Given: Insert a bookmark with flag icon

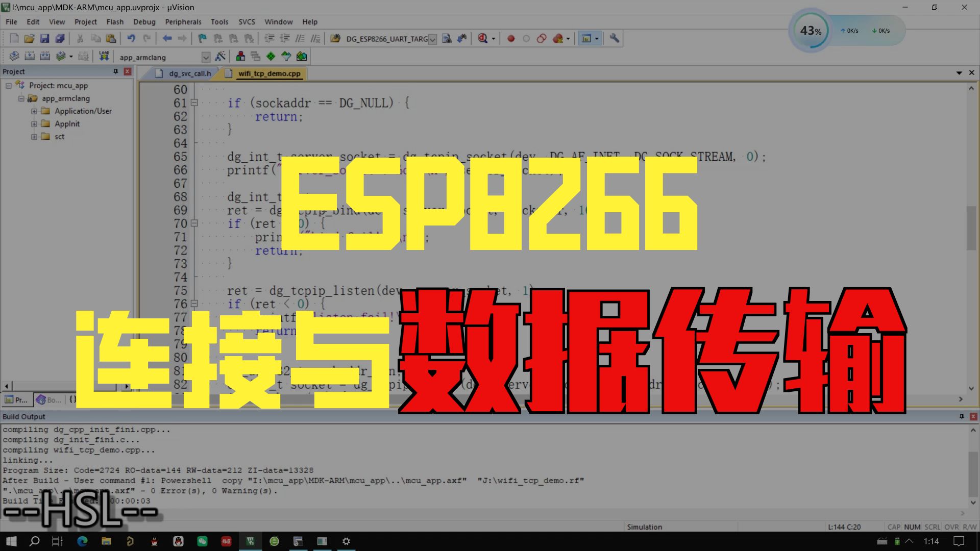Looking at the screenshot, I should (x=203, y=38).
